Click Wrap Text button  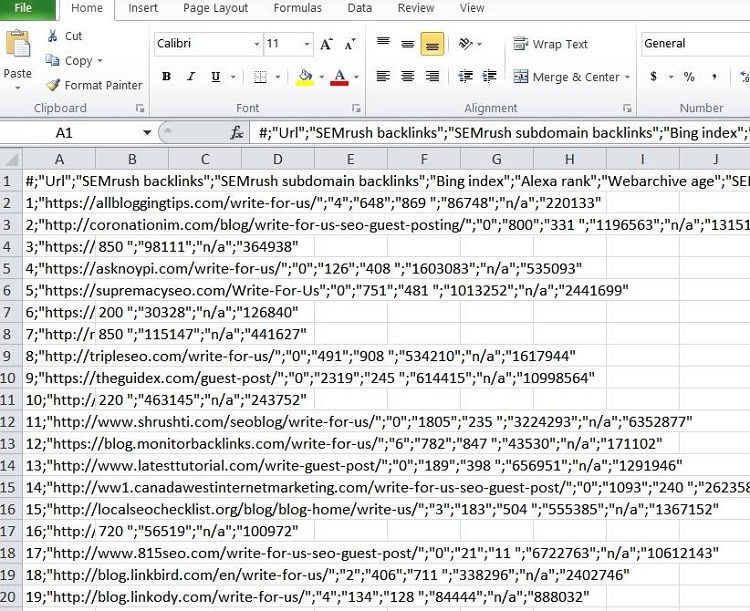pyautogui.click(x=551, y=44)
